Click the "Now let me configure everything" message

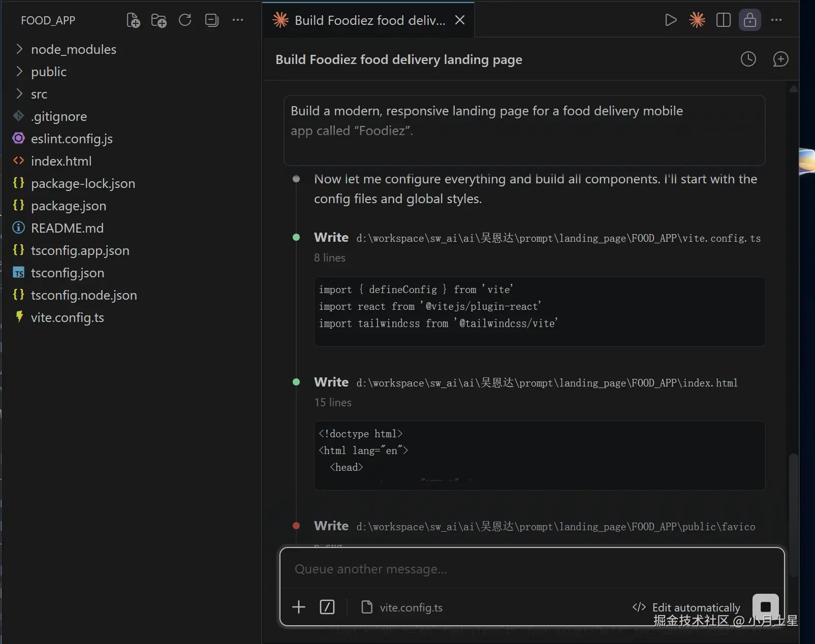click(536, 189)
